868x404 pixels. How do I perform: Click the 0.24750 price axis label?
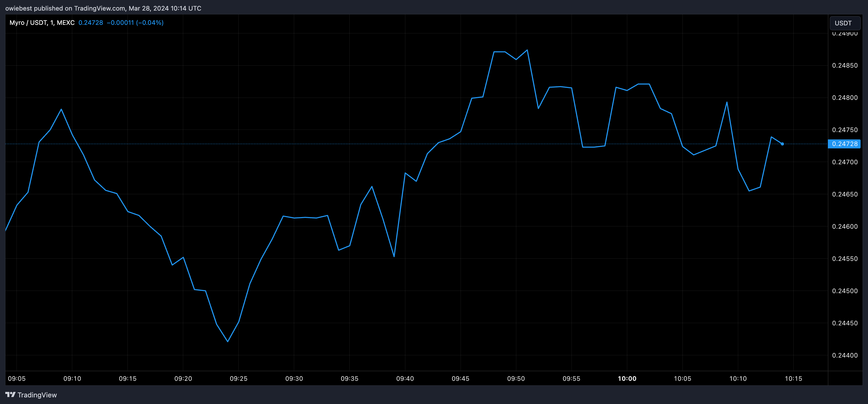(x=844, y=130)
